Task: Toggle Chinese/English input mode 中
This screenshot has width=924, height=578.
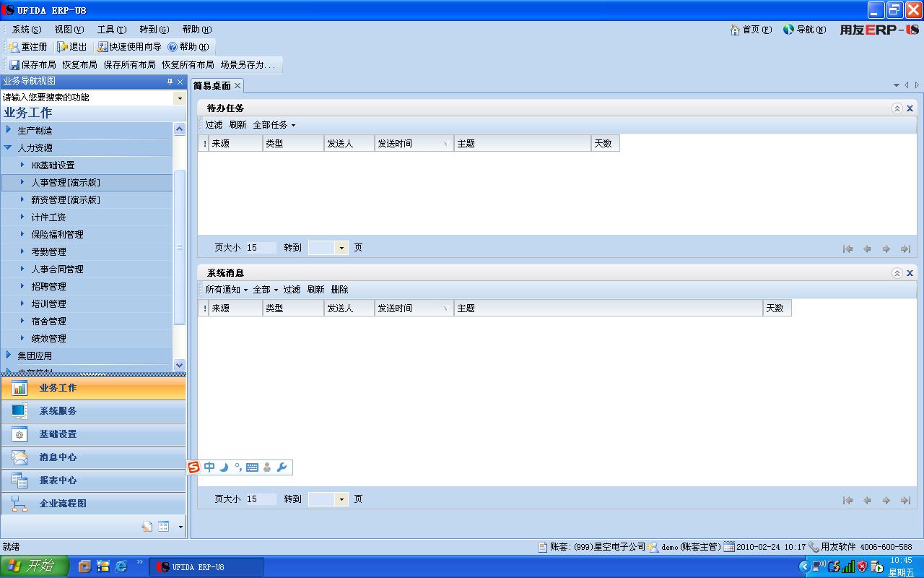Action: pyautogui.click(x=209, y=467)
